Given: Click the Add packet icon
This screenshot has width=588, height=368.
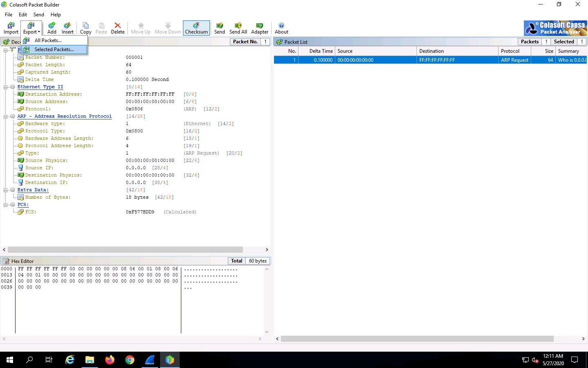Looking at the screenshot, I should 52,28.
